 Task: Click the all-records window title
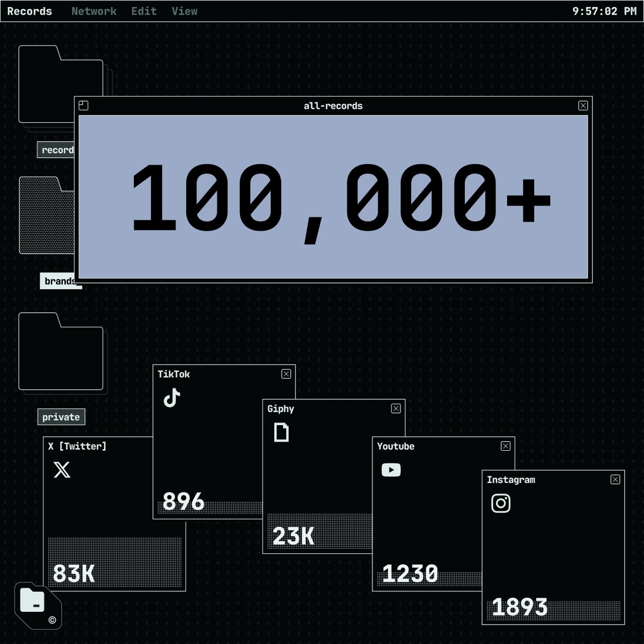pos(333,106)
